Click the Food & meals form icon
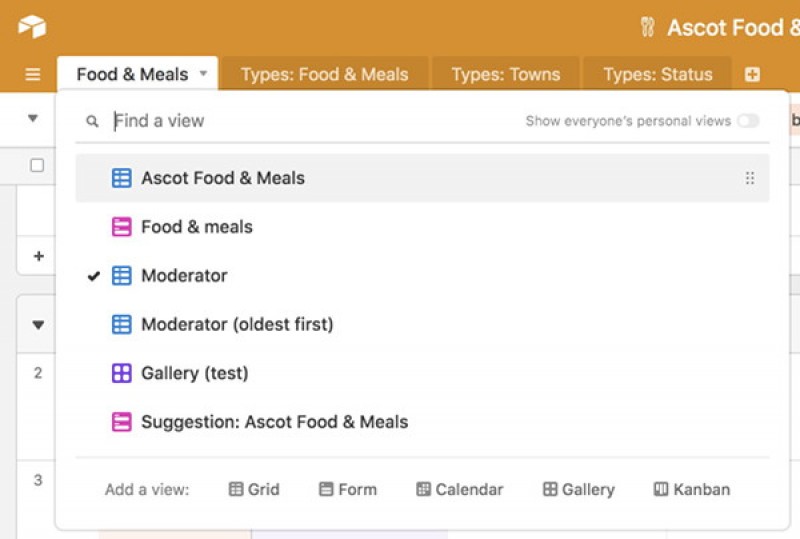 click(x=121, y=227)
